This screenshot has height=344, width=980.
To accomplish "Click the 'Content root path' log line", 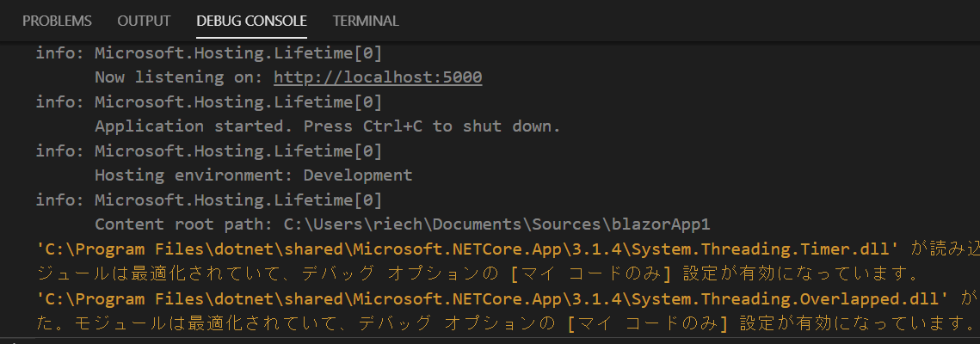I will click(x=403, y=224).
